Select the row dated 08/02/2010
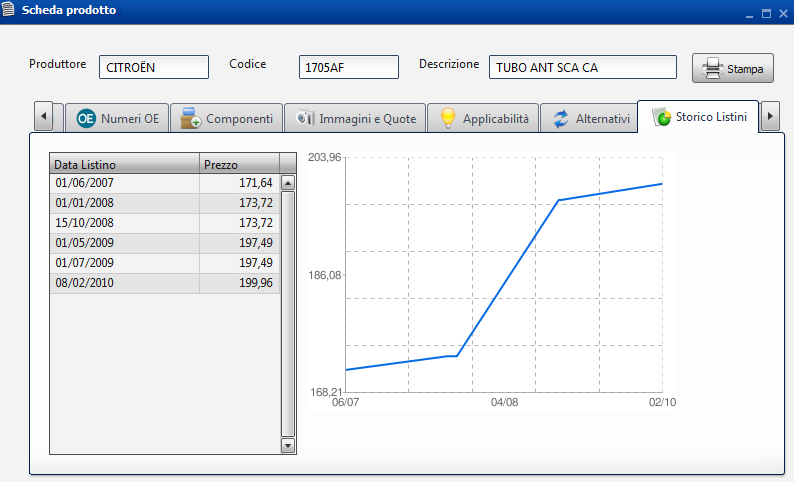 pyautogui.click(x=165, y=283)
